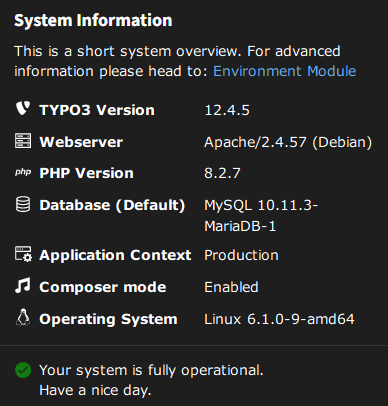
Task: Click the Database cylinder icon
Action: coord(23,204)
